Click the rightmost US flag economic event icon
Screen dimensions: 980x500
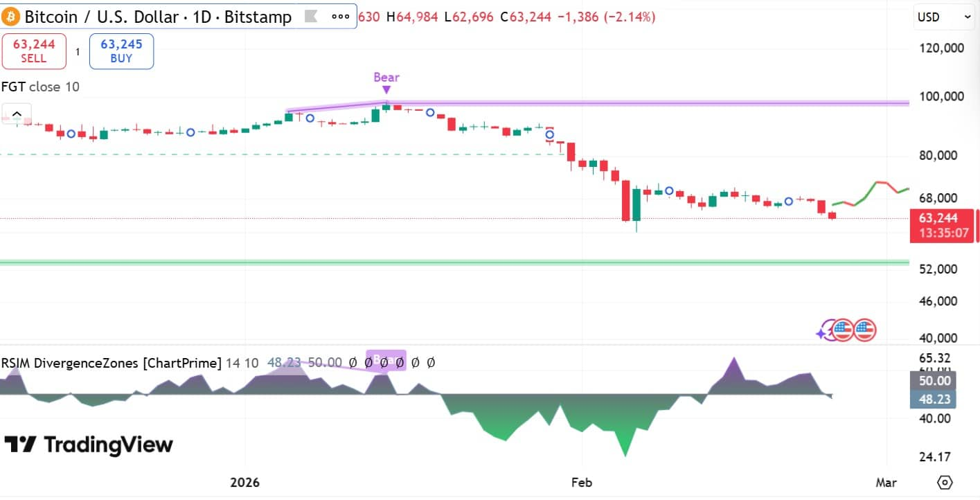[864, 331]
